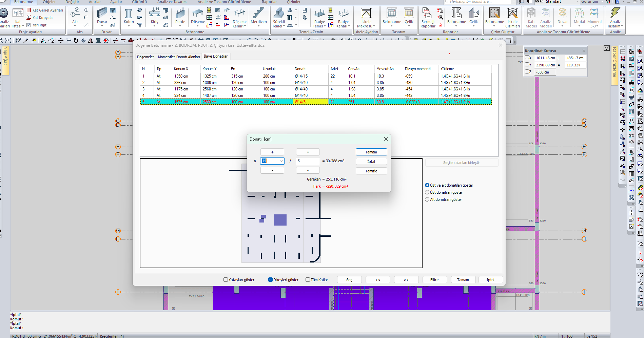Enable Tüm Katlar checkbox
This screenshot has width=644, height=338.
308,280
